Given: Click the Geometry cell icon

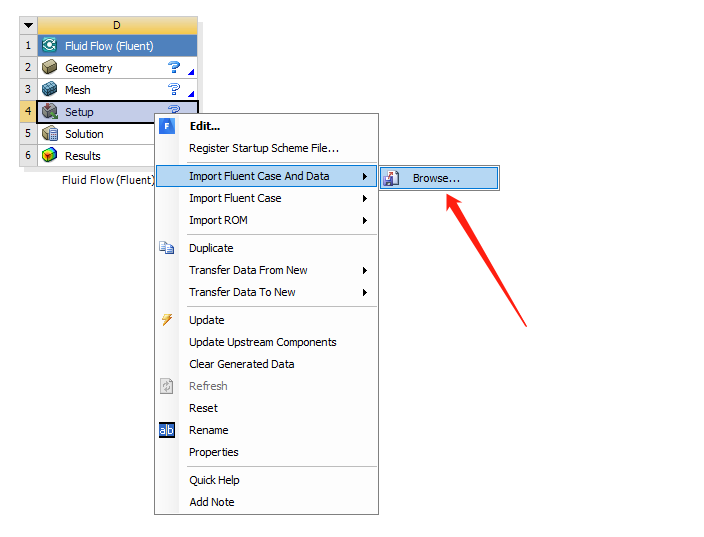Looking at the screenshot, I should pos(50,68).
